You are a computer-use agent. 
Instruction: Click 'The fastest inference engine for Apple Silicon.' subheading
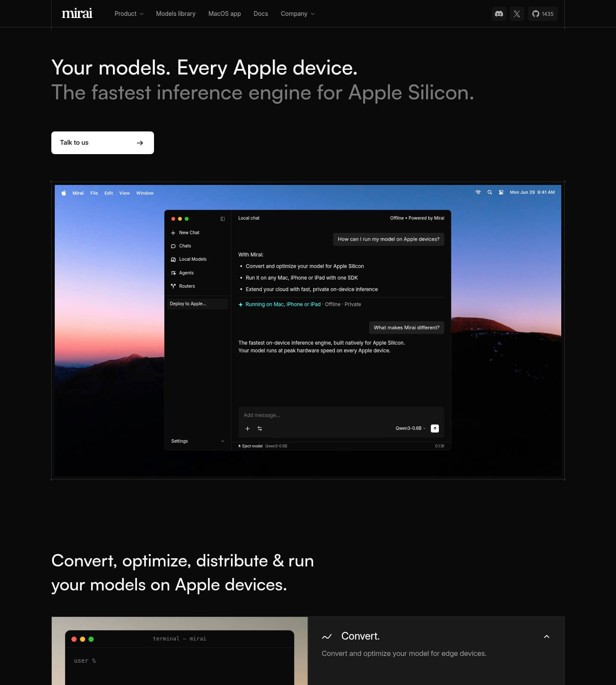pyautogui.click(x=263, y=92)
